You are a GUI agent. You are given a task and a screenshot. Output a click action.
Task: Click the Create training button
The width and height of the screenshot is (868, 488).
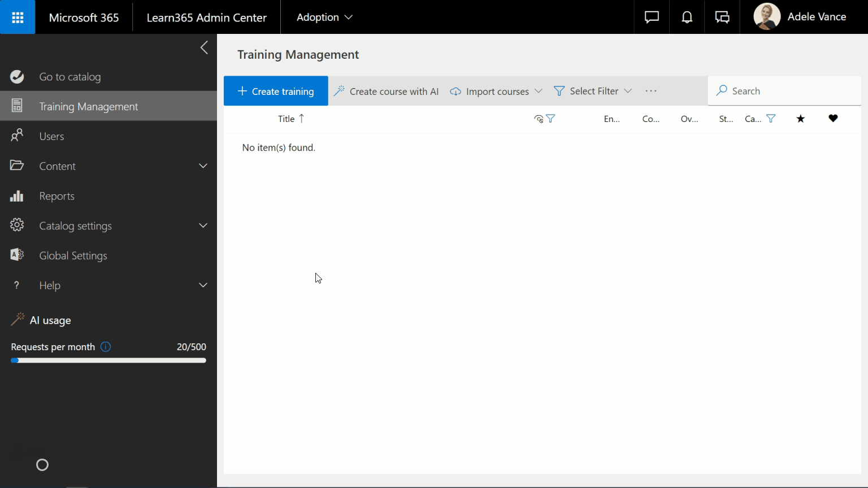[x=276, y=91]
